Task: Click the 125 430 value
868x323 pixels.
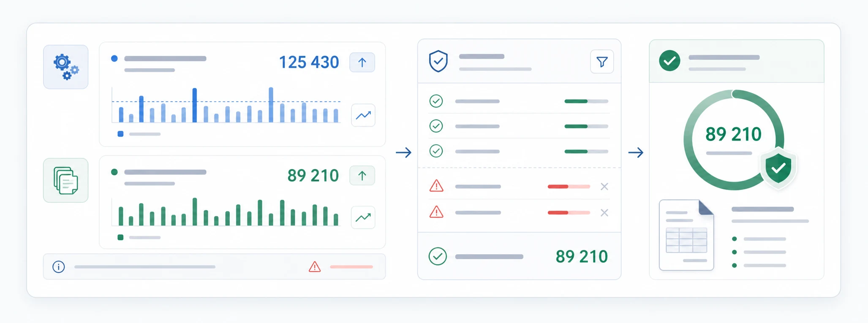Action: (309, 62)
